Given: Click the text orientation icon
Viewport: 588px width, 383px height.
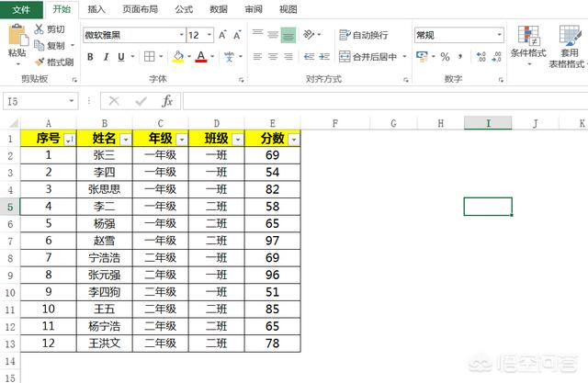Looking at the screenshot, I should click(x=309, y=35).
